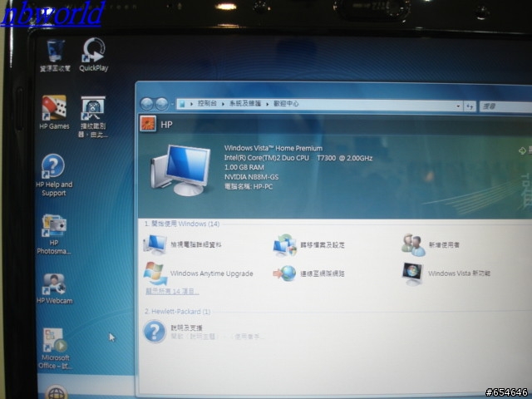Click the 1.00 GB RAM text
Image resolution: width=532 pixels, height=399 pixels.
click(x=244, y=167)
